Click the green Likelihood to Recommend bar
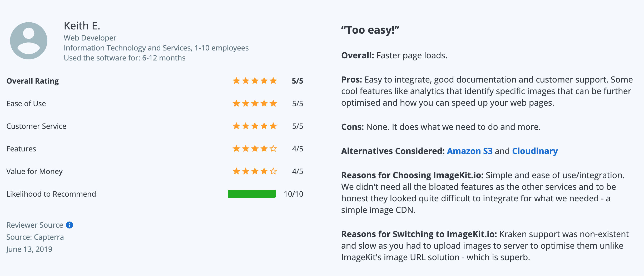This screenshot has width=644, height=276. click(x=252, y=194)
